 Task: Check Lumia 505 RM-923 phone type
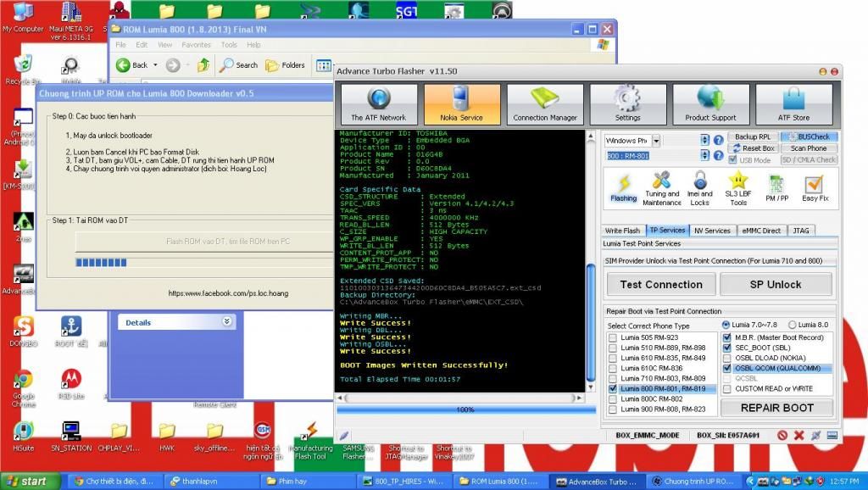pyautogui.click(x=612, y=337)
